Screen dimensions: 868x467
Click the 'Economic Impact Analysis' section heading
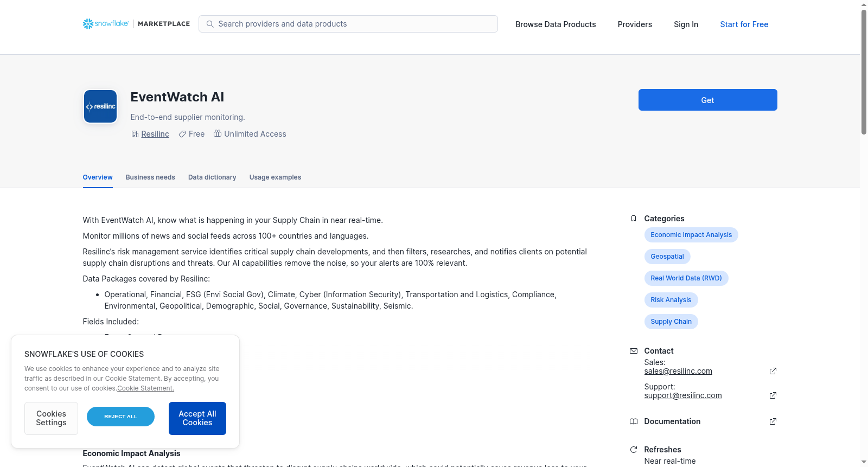click(131, 453)
